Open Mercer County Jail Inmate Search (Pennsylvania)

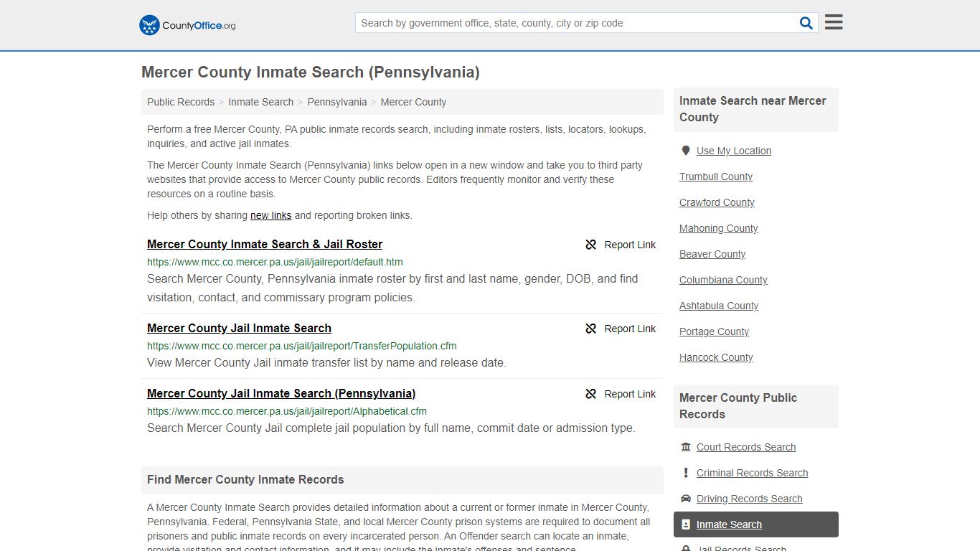point(281,393)
